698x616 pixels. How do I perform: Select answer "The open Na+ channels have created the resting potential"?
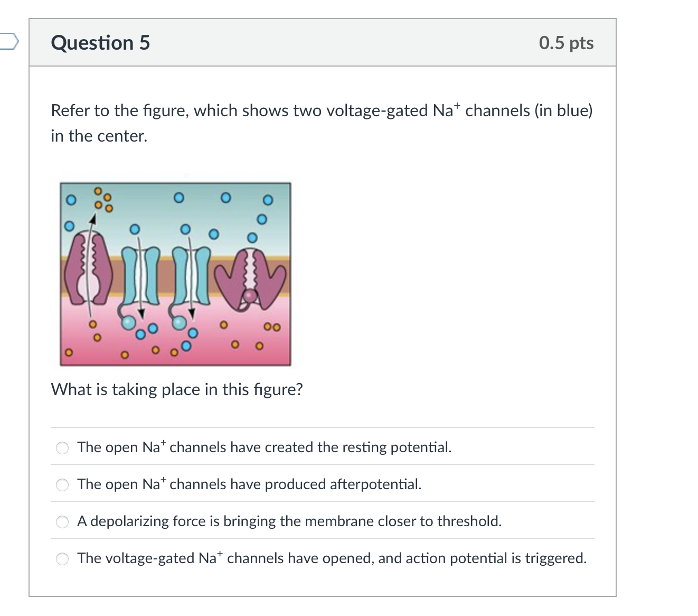click(264, 447)
